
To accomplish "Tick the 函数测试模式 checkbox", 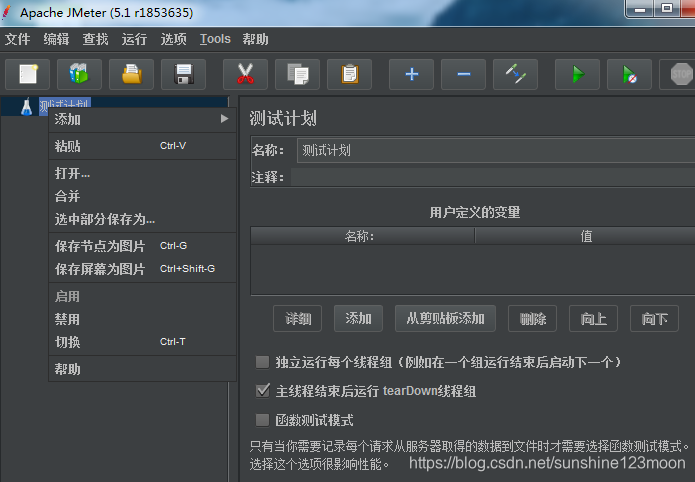I will tap(262, 419).
